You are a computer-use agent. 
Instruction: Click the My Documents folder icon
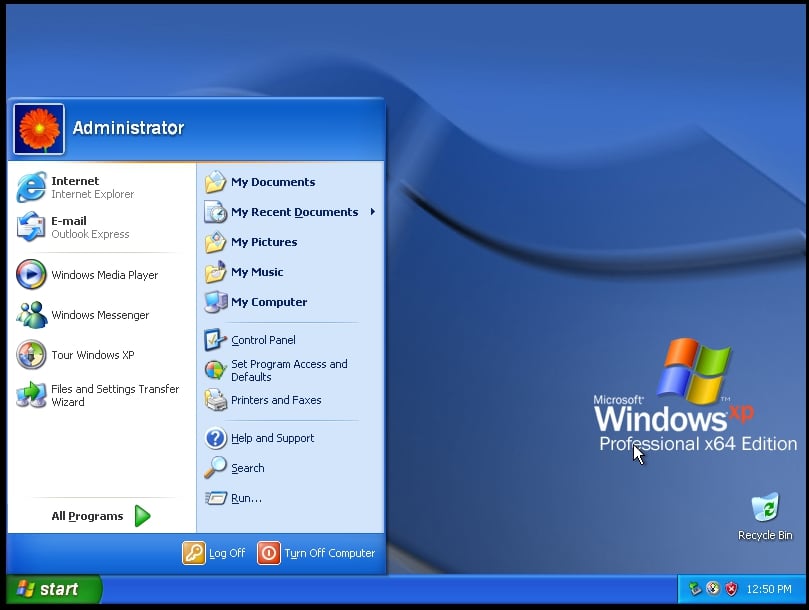coord(216,182)
